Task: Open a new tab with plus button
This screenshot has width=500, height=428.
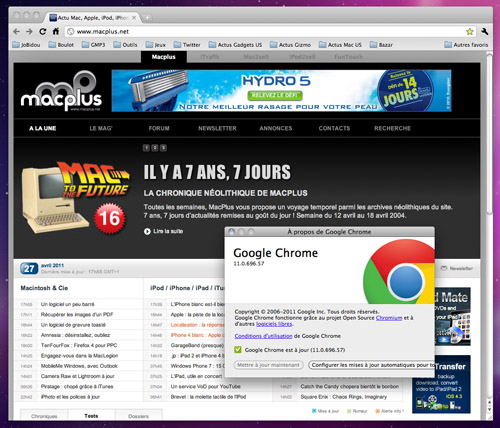Action: click(147, 18)
